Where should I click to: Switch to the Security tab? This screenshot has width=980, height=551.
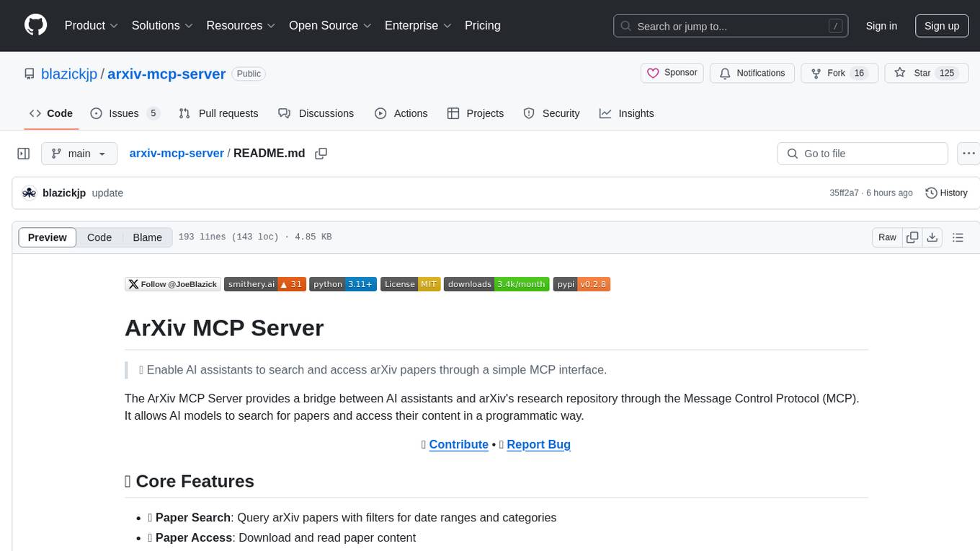point(551,113)
